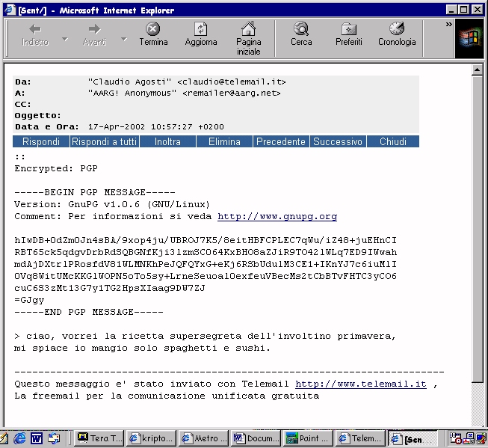The image size is (488, 448).
Task: Open the http://www.telemail.it link
Action: tap(361, 384)
